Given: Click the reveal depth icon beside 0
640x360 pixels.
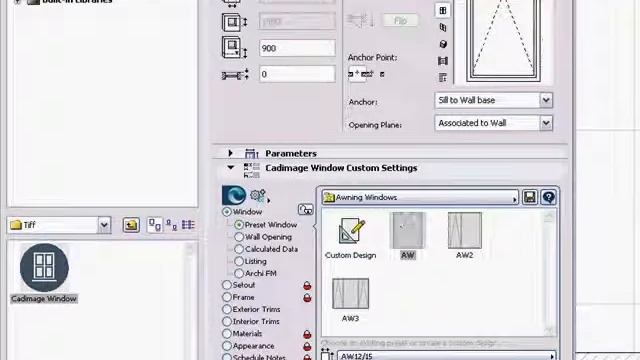Looking at the screenshot, I should click(235, 75).
